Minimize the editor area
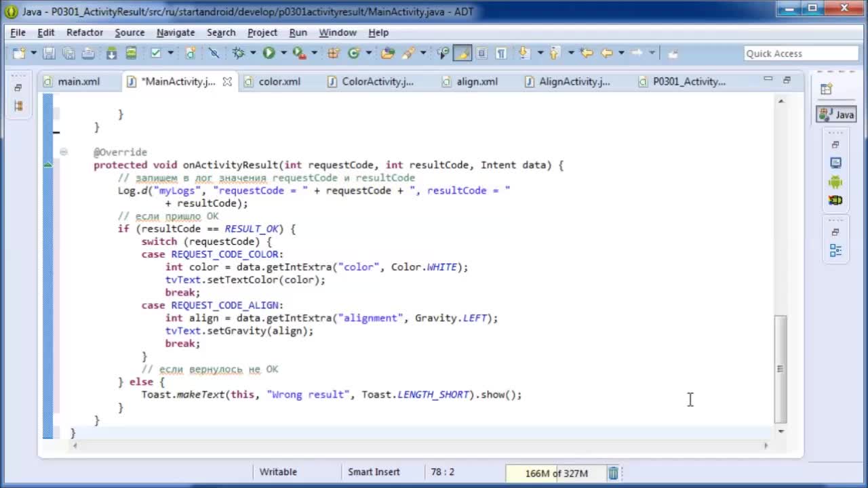 pos(768,79)
